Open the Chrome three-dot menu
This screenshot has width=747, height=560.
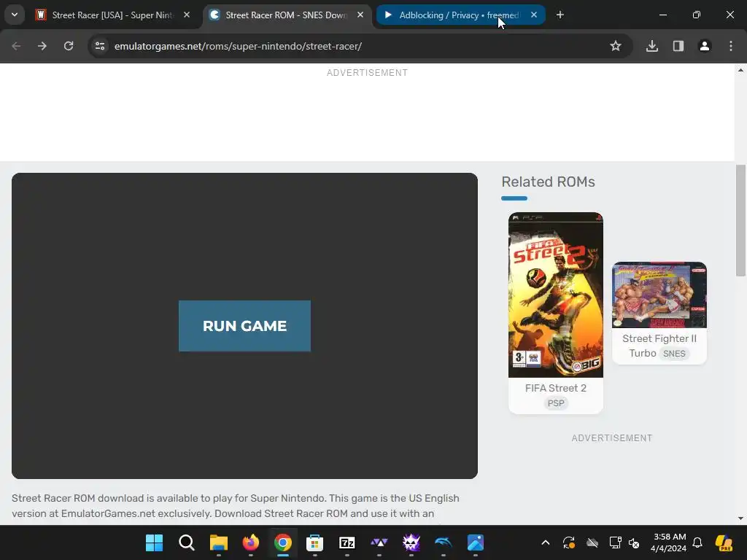click(731, 46)
